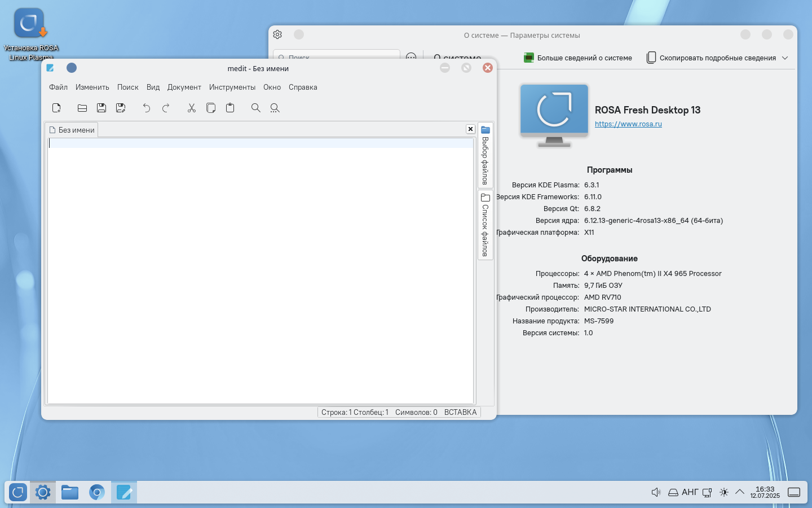This screenshot has width=812, height=508.
Task: Click the Paste clipboard icon
Action: [230, 108]
